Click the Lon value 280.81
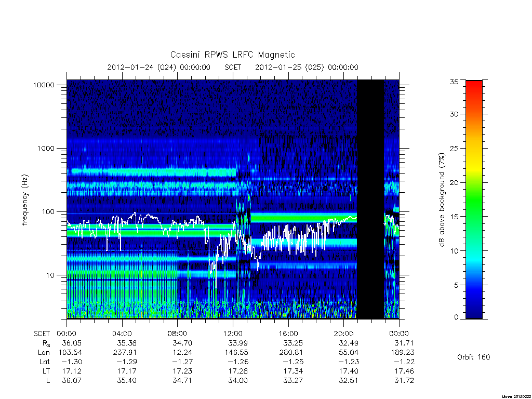 pos(291,353)
